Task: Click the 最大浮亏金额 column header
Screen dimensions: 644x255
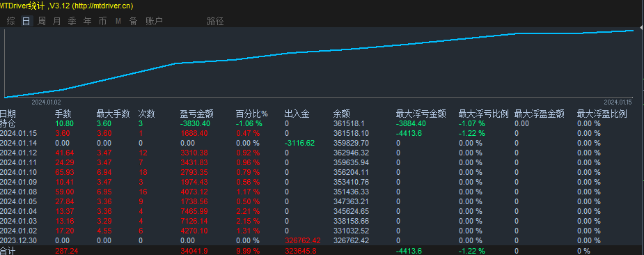Action: coord(421,114)
